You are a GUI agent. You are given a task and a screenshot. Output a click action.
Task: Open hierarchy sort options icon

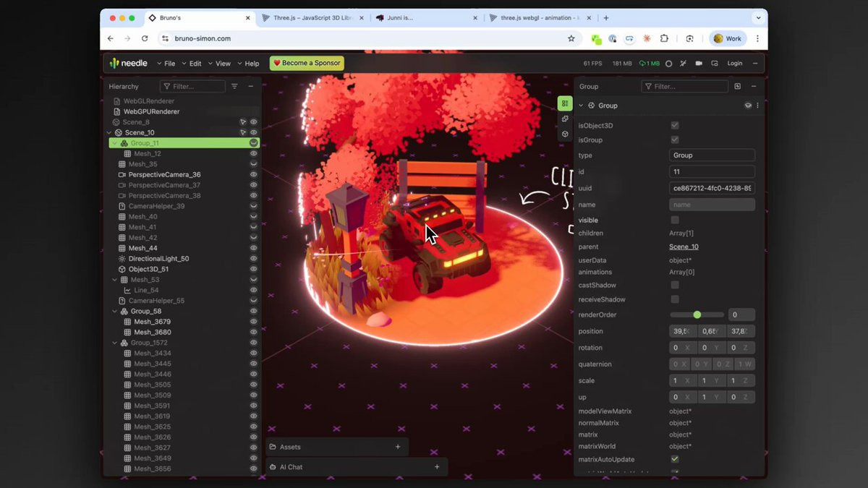(234, 87)
